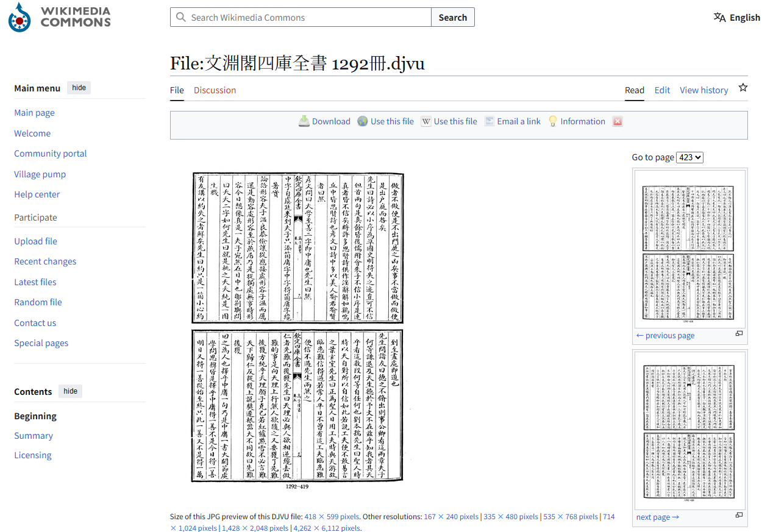View Recent changes
The height and width of the screenshot is (532, 762).
[x=45, y=261]
